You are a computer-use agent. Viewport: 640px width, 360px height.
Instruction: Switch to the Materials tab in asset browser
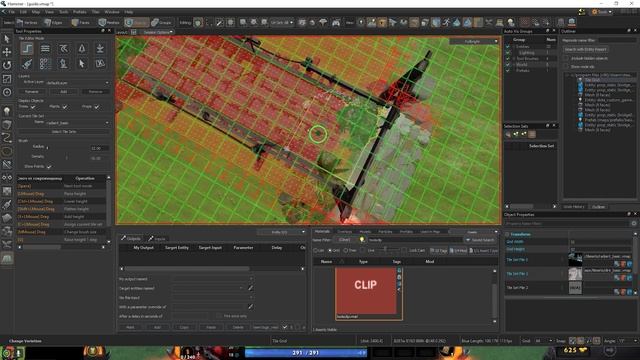pyautogui.click(x=322, y=231)
